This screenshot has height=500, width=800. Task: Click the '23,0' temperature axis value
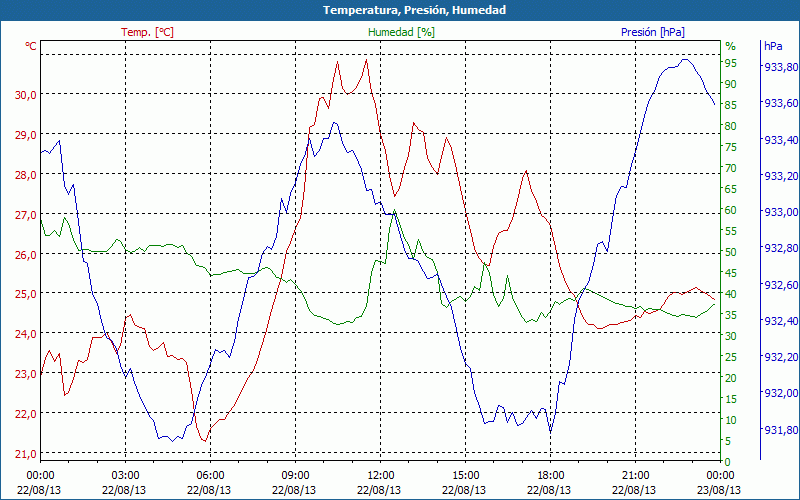25,374
